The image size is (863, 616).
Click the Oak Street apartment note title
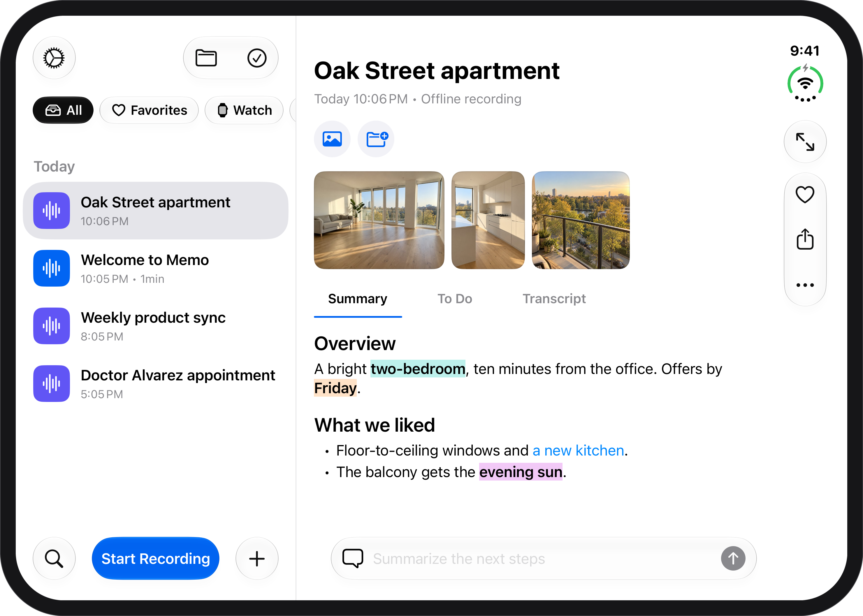tap(437, 71)
